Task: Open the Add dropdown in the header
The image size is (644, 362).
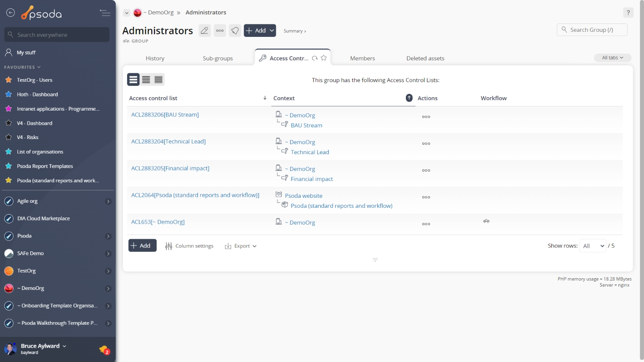Action: (x=260, y=31)
